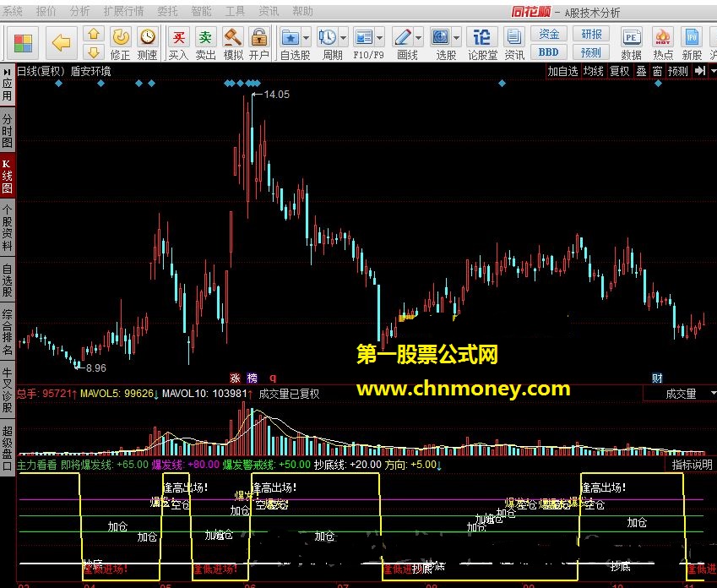Click the 资金 button

[x=549, y=34]
